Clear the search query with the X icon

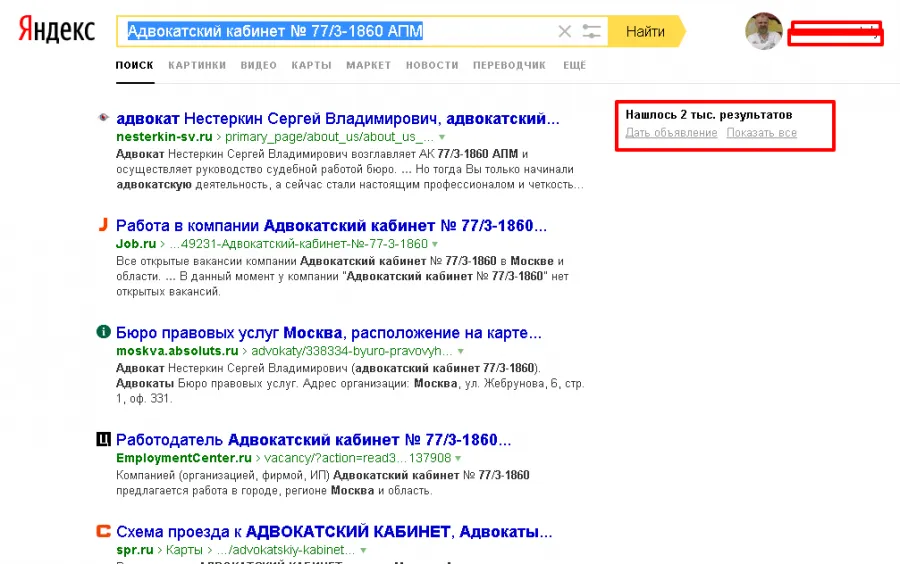pyautogui.click(x=564, y=32)
